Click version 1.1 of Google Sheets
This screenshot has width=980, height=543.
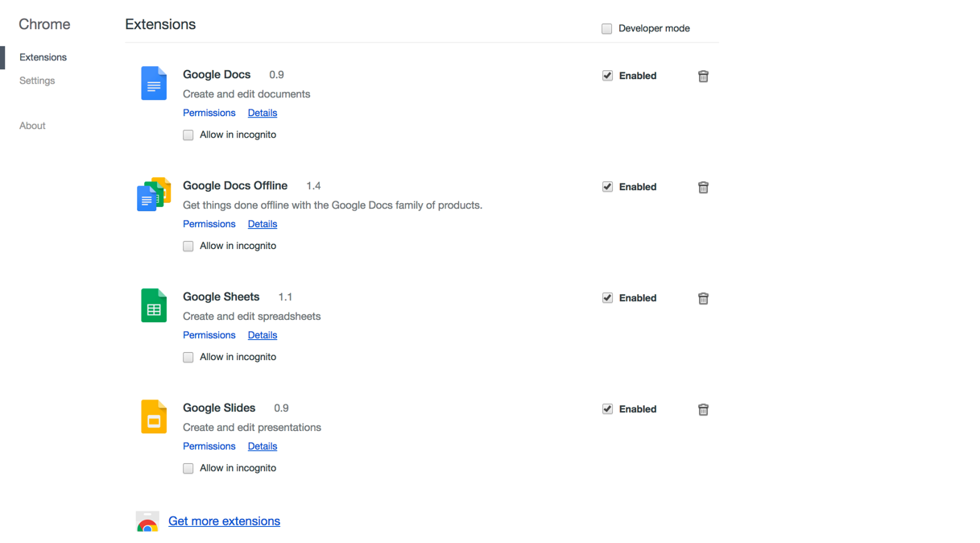tap(285, 297)
